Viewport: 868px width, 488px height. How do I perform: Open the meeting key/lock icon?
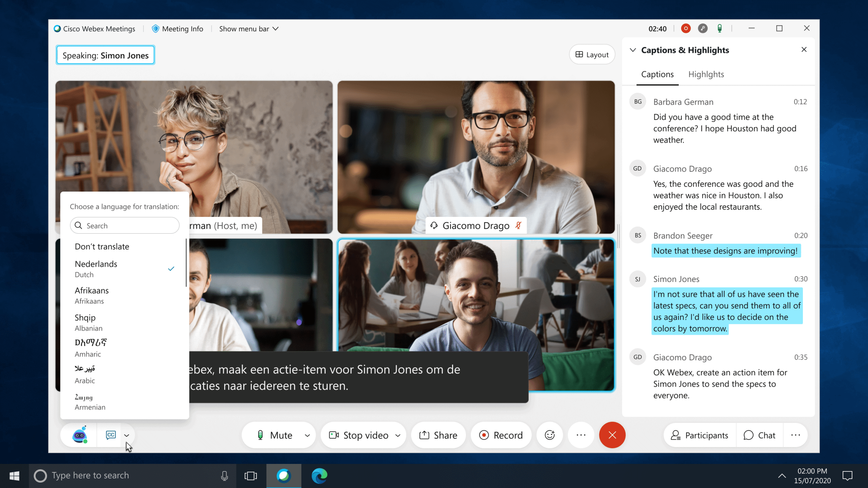[702, 28]
